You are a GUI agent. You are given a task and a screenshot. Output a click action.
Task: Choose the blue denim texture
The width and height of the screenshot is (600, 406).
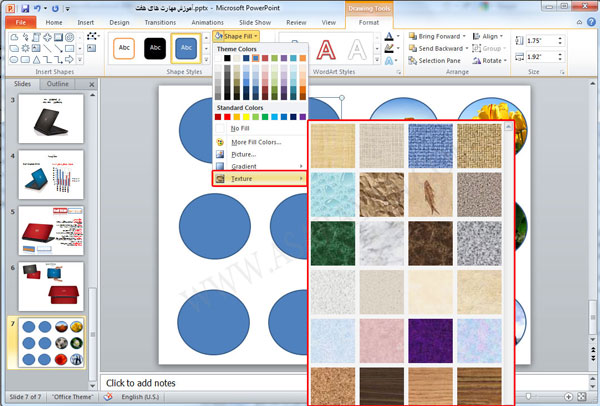(x=431, y=145)
